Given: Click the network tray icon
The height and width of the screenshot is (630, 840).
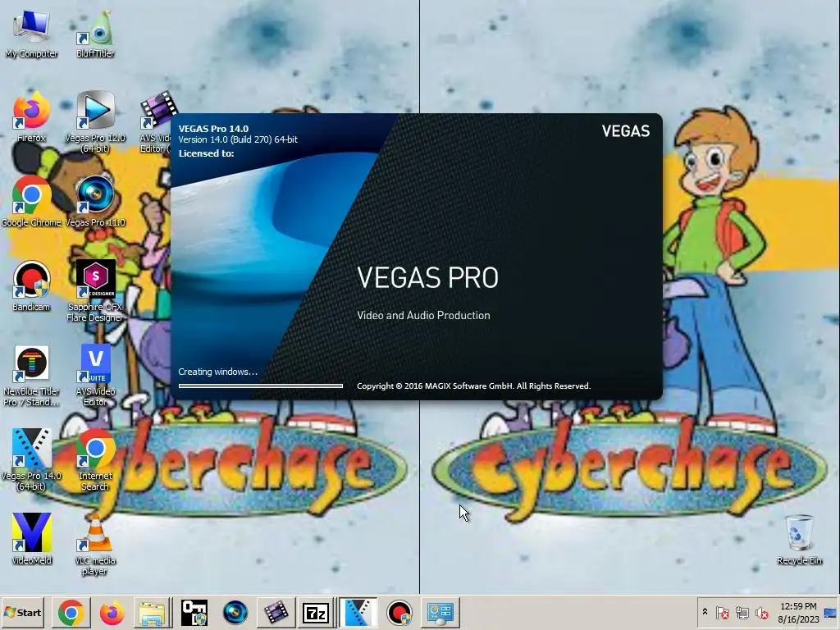Looking at the screenshot, I should tap(742, 612).
